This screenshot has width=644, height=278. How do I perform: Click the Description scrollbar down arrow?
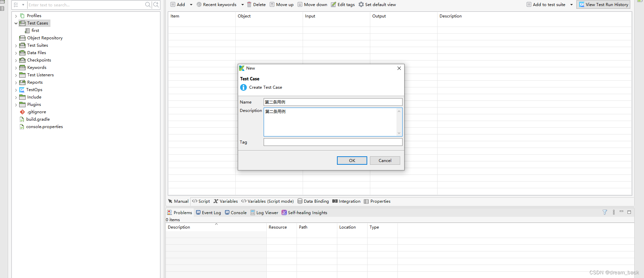[399, 133]
